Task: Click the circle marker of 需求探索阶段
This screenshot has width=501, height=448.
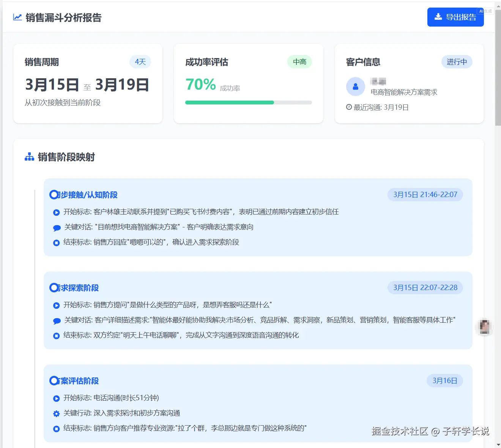Action: pos(54,288)
